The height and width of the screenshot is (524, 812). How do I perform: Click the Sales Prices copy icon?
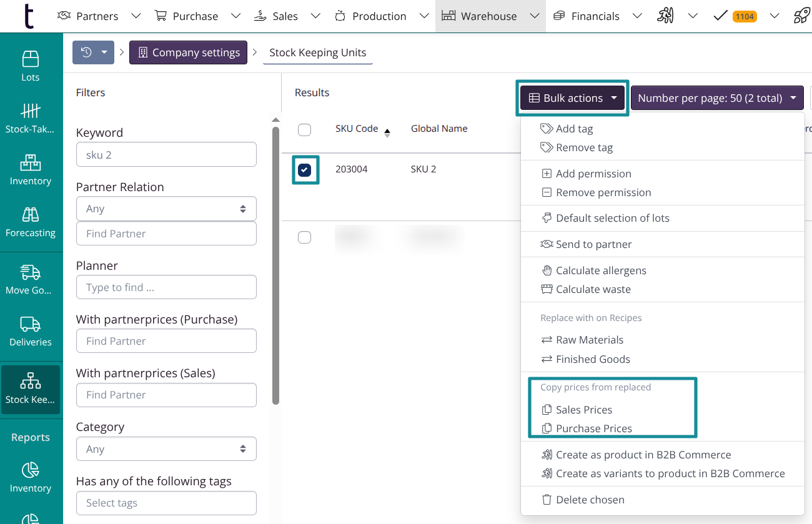click(x=547, y=410)
